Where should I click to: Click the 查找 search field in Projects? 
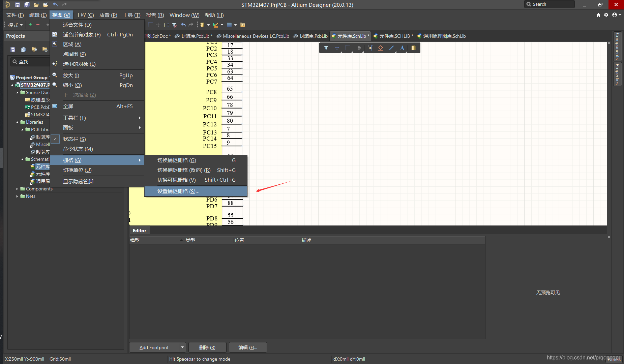30,62
